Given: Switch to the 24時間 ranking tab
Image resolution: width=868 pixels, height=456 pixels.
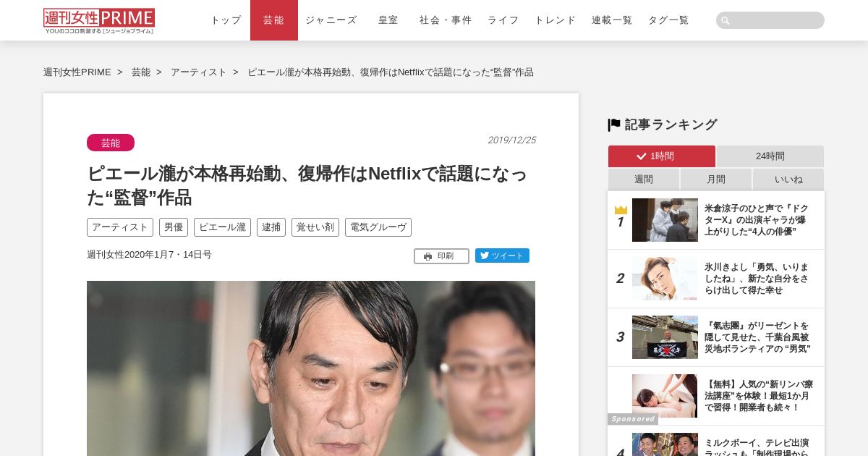Looking at the screenshot, I should pos(770,156).
